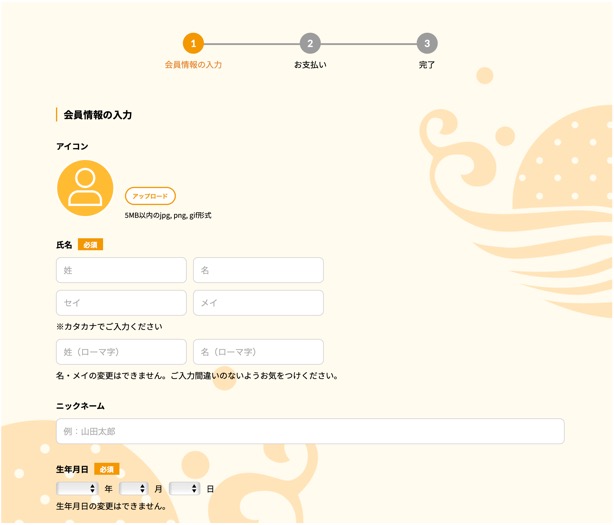Click the メイ katakana field

(258, 303)
